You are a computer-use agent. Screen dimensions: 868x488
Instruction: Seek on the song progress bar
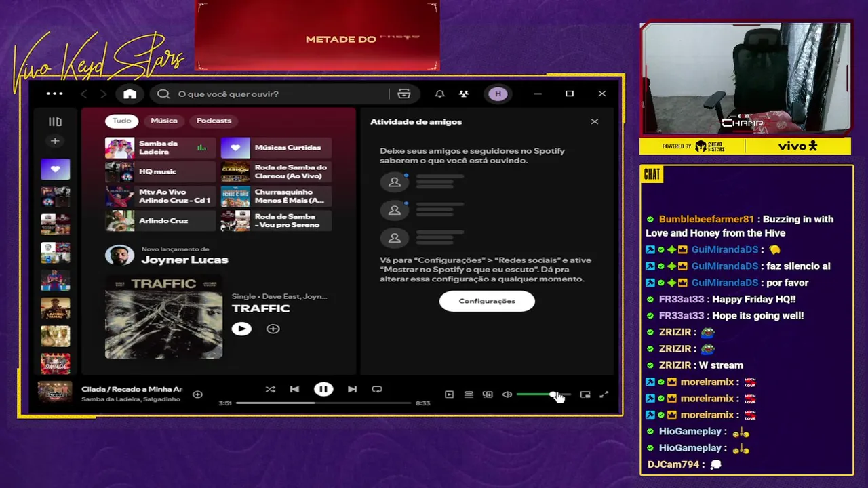point(323,403)
